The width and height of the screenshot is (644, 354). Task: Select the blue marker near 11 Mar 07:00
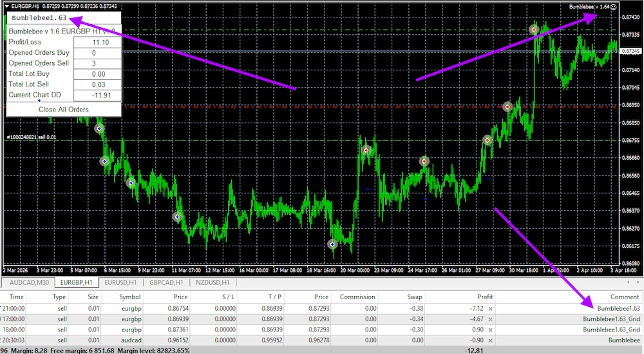[x=177, y=217]
